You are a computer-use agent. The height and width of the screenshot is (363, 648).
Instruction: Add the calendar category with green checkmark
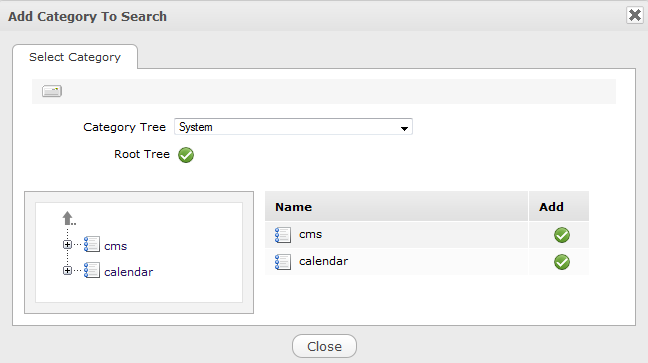[562, 262]
